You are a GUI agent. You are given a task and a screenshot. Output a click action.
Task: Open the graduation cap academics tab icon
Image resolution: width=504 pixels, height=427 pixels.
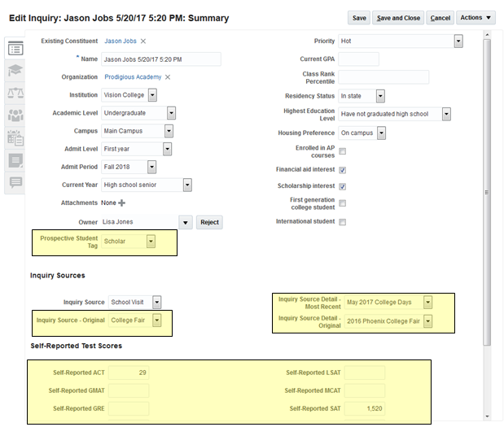(15, 70)
